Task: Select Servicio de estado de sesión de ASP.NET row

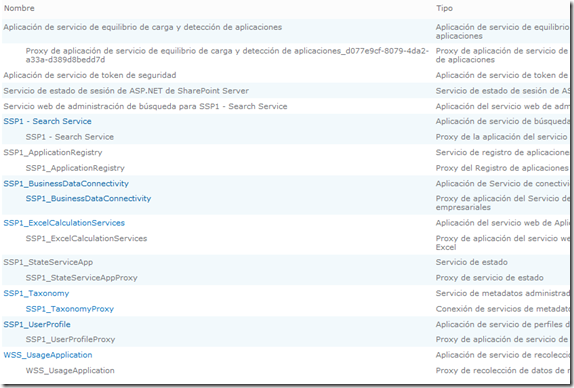Action: click(286, 90)
